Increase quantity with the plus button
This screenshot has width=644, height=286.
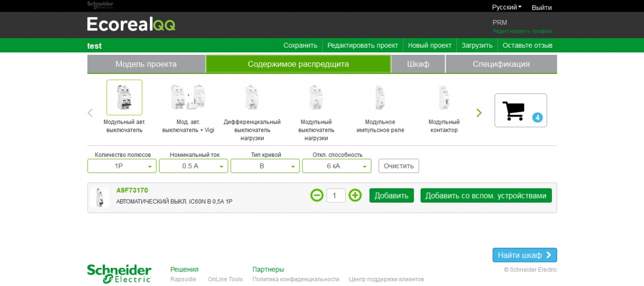pyautogui.click(x=355, y=196)
